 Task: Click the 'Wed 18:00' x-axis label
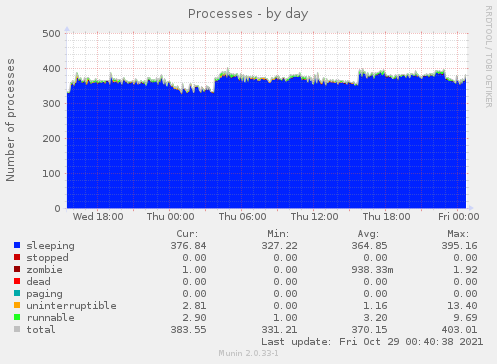(98, 217)
